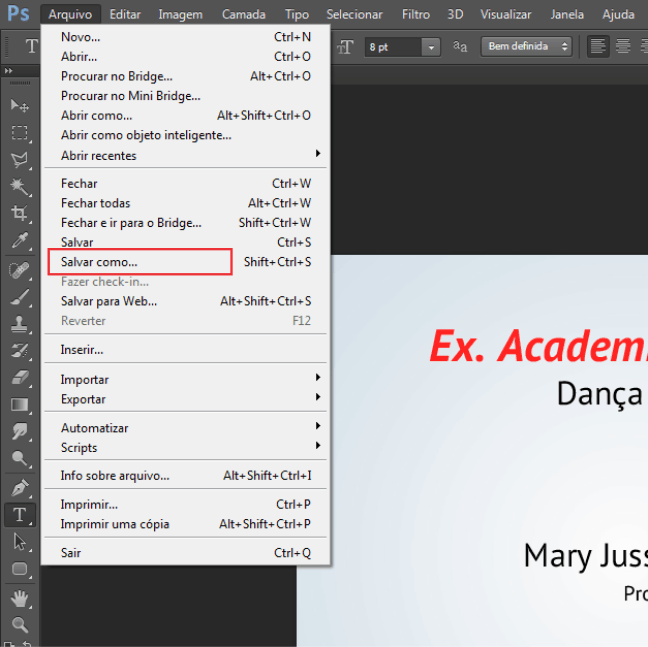
Task: Select the Polygonal Lasso tool
Action: [19, 159]
